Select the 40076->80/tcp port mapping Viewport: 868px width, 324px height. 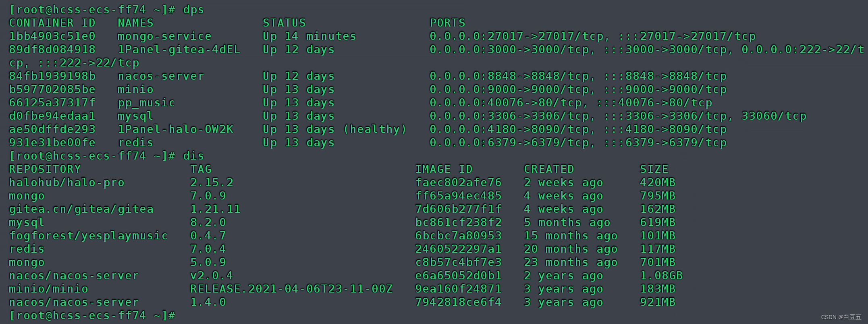tap(571, 103)
